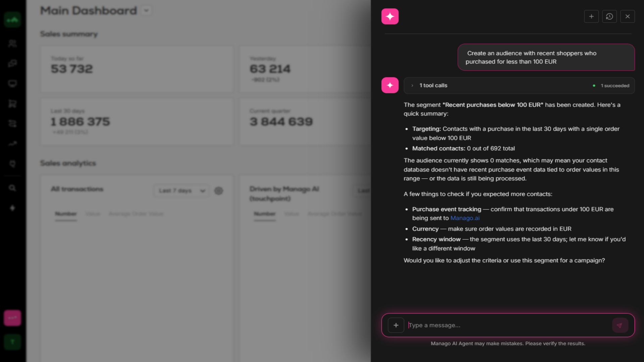Open the shield icon in sidebar
The width and height of the screenshot is (644, 362).
[x=12, y=164]
